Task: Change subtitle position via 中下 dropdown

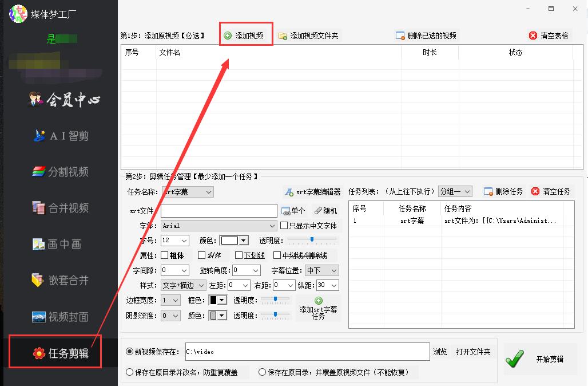Action: click(321, 270)
